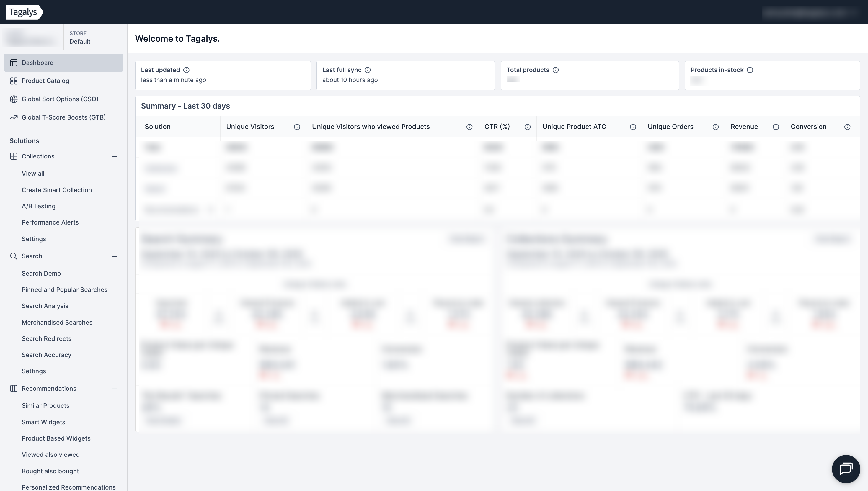This screenshot has width=868, height=491.
Task: Click the Last updated info icon
Action: (186, 70)
